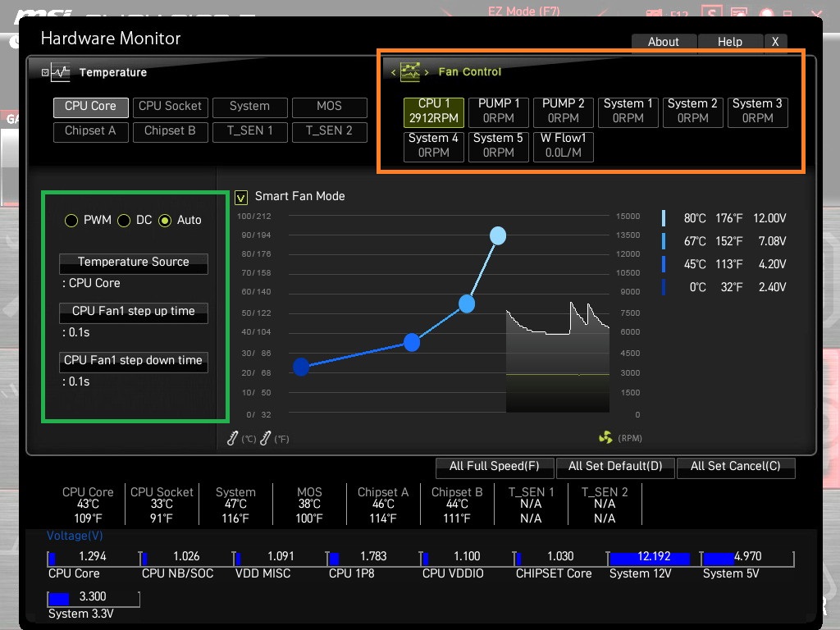840x630 pixels.
Task: Select CPU Socket temperature button
Action: coord(171,107)
